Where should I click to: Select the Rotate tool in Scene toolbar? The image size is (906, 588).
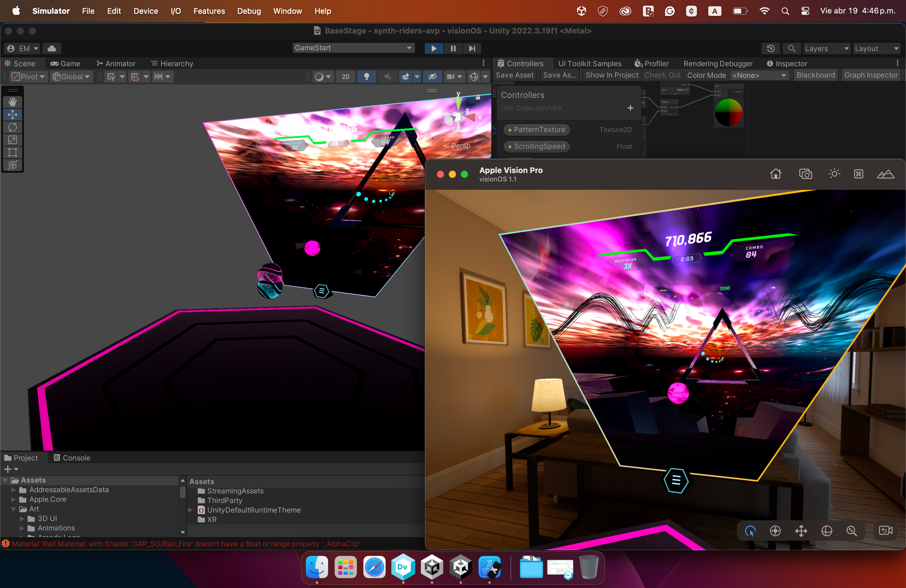pyautogui.click(x=13, y=127)
